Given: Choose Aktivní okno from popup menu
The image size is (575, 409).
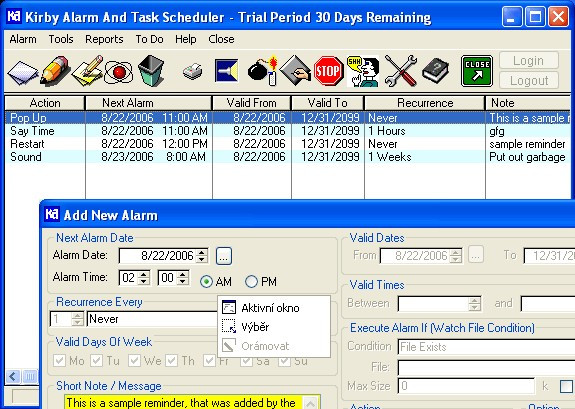Looking at the screenshot, I should click(274, 308).
